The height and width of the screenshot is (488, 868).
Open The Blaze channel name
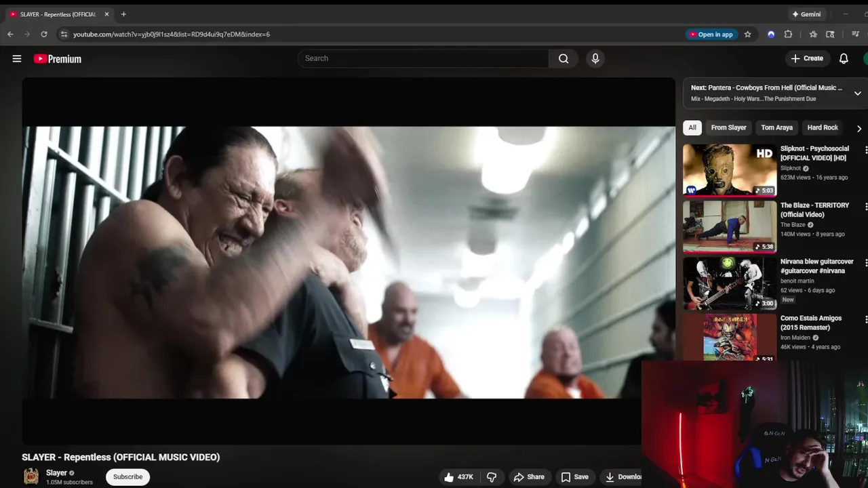[x=793, y=225]
